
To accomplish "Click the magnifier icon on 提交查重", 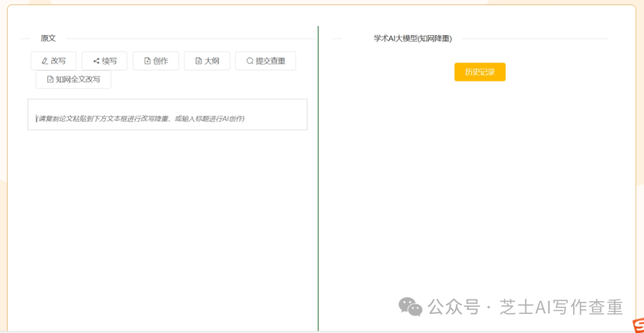I will [250, 61].
